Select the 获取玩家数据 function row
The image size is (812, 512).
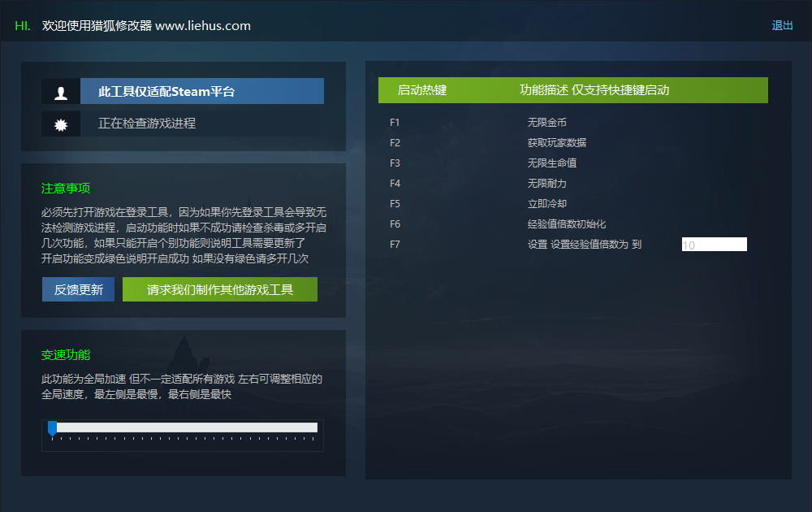[557, 143]
